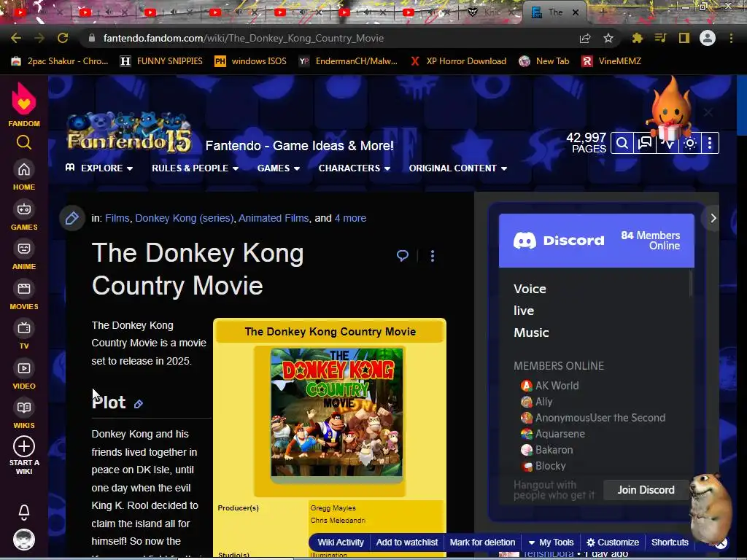Toggle light/dark theme sun icon
Image resolution: width=747 pixels, height=560 pixels.
[690, 143]
